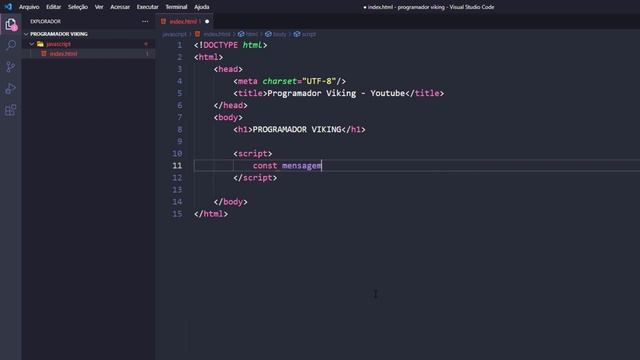Click the closing head tag on line 6
640x360 pixels.
[231, 105]
